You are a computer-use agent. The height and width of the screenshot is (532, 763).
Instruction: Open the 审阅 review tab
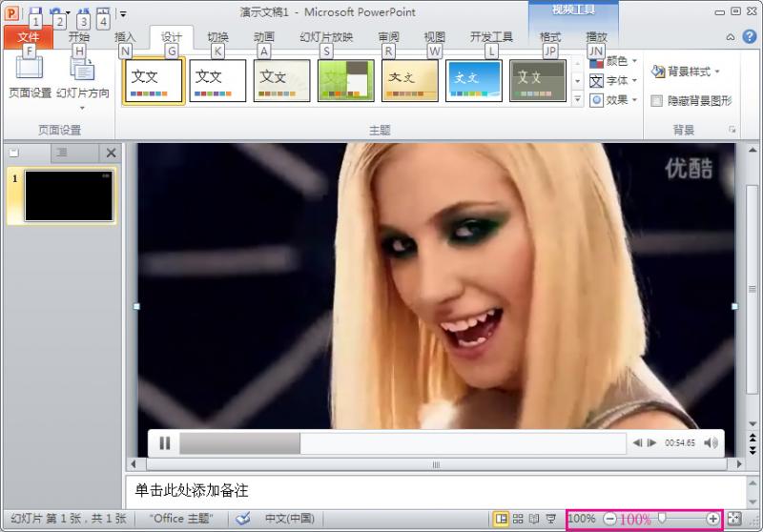(388, 37)
